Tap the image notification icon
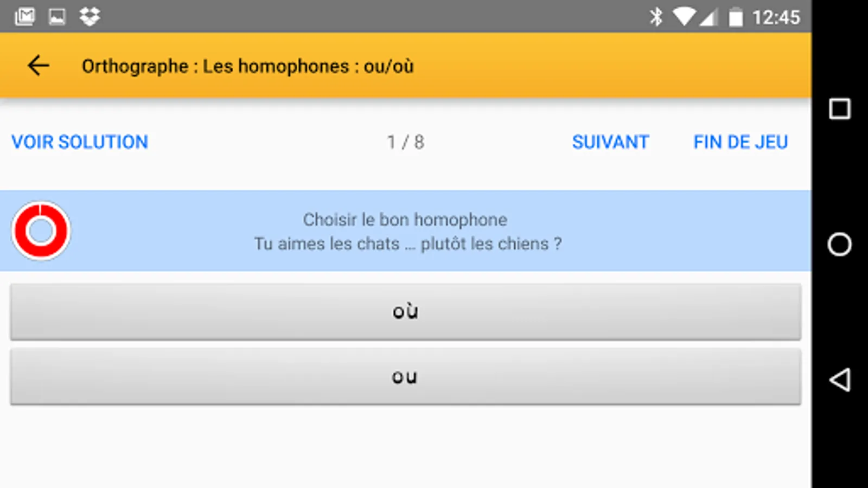This screenshot has width=868, height=488. point(57,17)
